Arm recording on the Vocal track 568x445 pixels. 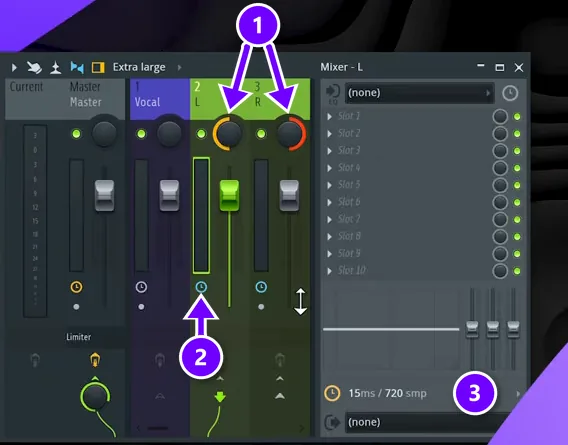point(160,360)
